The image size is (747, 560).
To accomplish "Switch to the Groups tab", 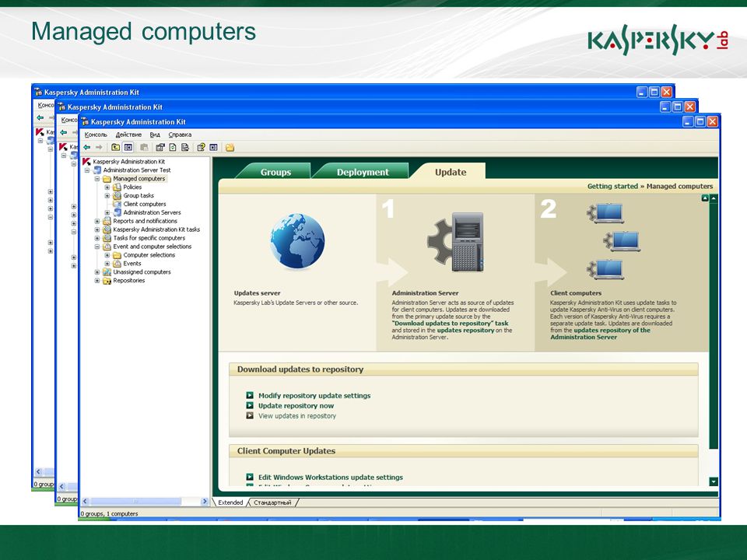I will point(275,172).
